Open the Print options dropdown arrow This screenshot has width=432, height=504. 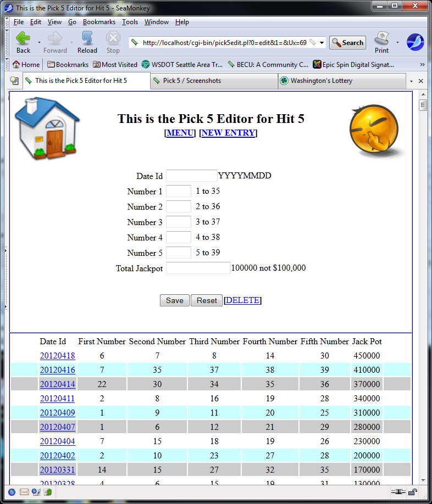coord(397,42)
